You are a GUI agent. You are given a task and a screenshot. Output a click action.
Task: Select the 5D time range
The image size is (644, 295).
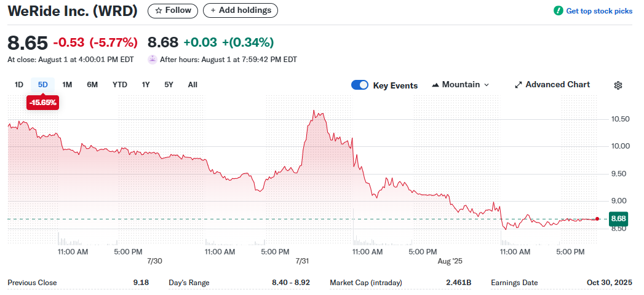[42, 85]
